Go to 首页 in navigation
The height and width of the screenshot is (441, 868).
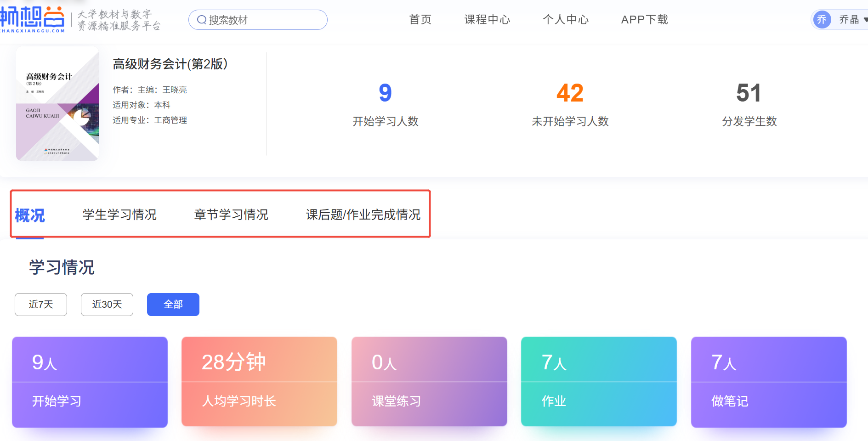[420, 20]
